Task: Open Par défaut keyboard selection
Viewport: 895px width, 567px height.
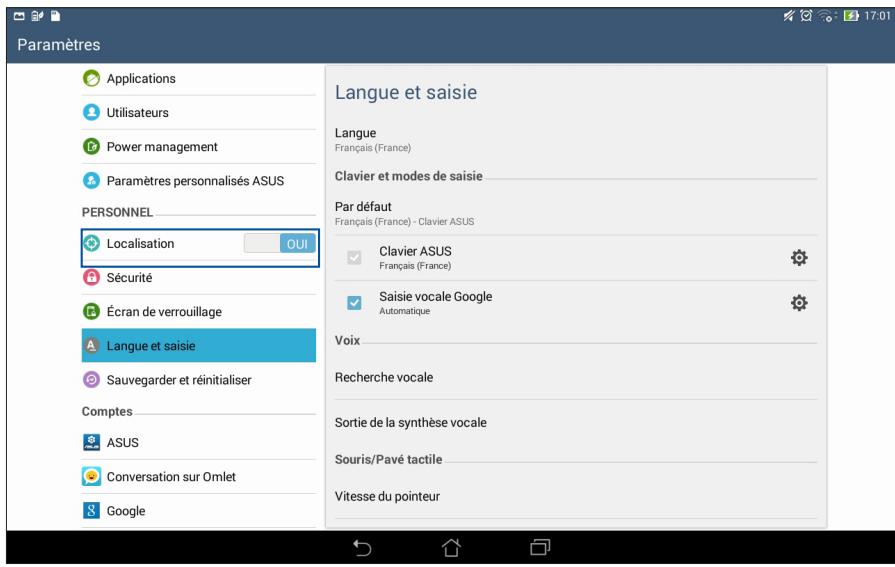Action: [576, 214]
